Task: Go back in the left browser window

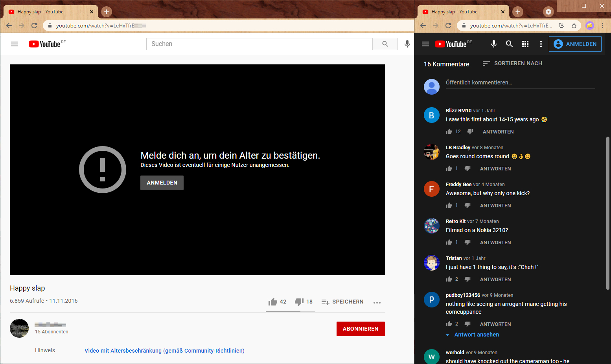Action: pyautogui.click(x=9, y=26)
